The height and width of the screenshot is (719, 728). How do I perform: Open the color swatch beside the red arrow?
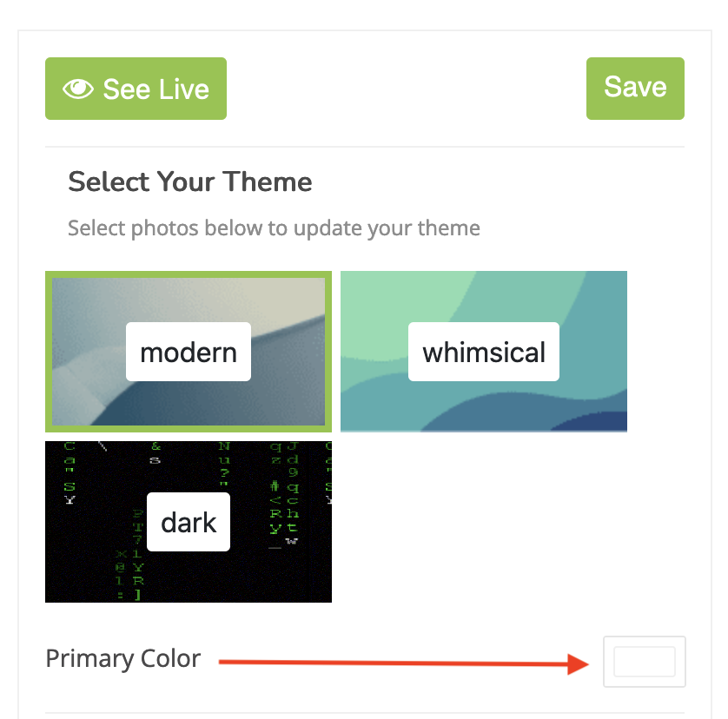coord(645,661)
